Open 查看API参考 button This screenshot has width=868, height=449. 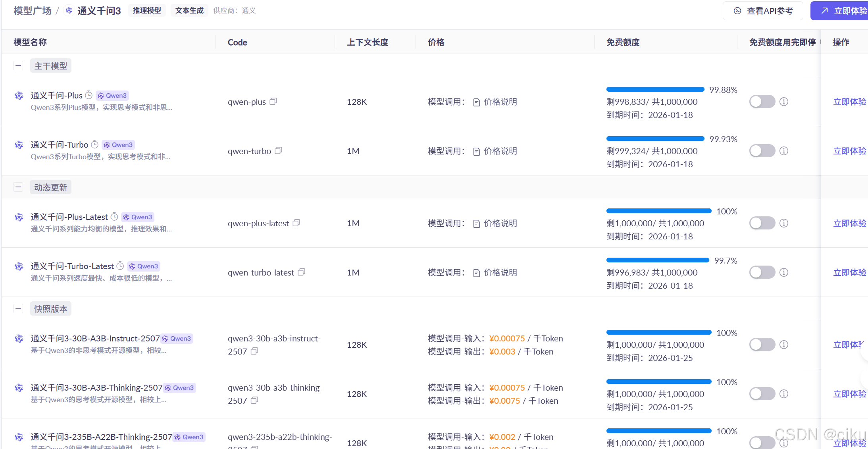click(763, 11)
